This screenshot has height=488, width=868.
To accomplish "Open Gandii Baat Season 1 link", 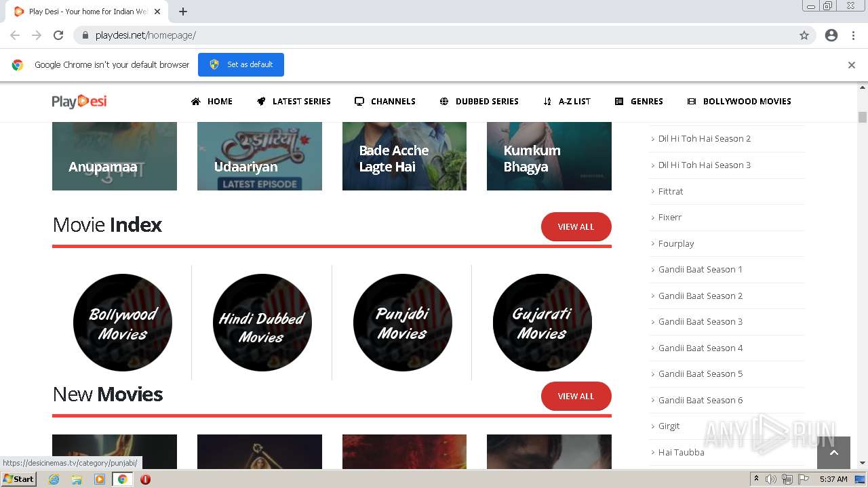I will 700,270.
